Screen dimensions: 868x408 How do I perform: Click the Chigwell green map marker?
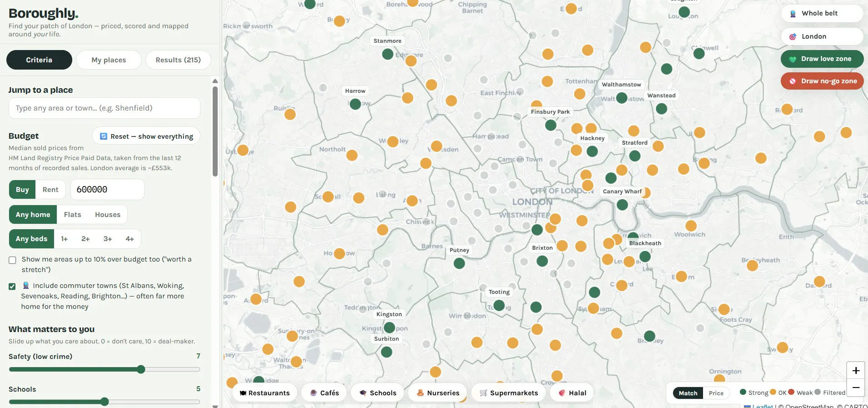(x=699, y=53)
